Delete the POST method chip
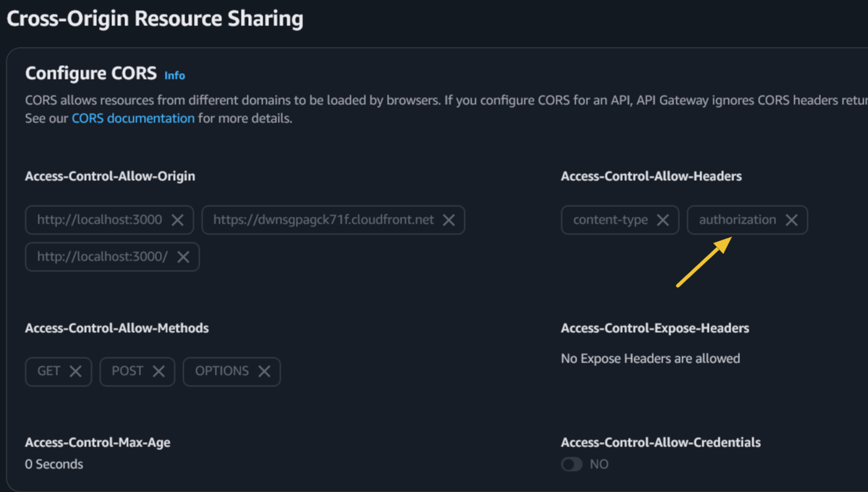868x492 pixels. pos(158,371)
